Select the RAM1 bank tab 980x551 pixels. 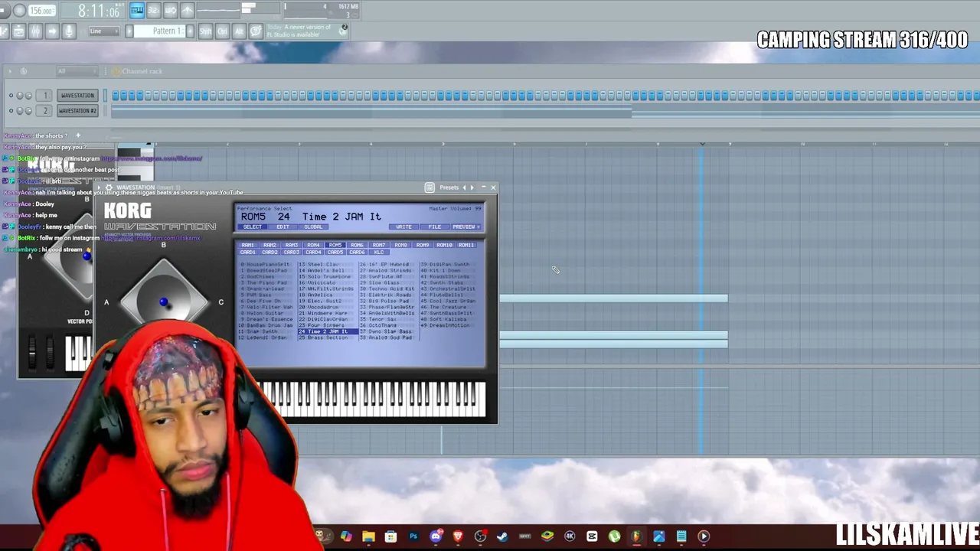(247, 246)
